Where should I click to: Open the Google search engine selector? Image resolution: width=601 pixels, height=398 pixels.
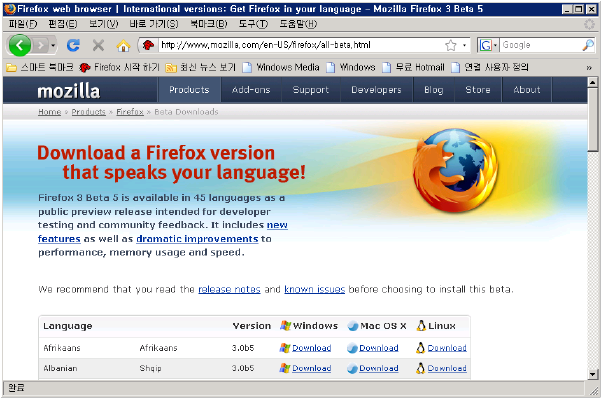488,45
